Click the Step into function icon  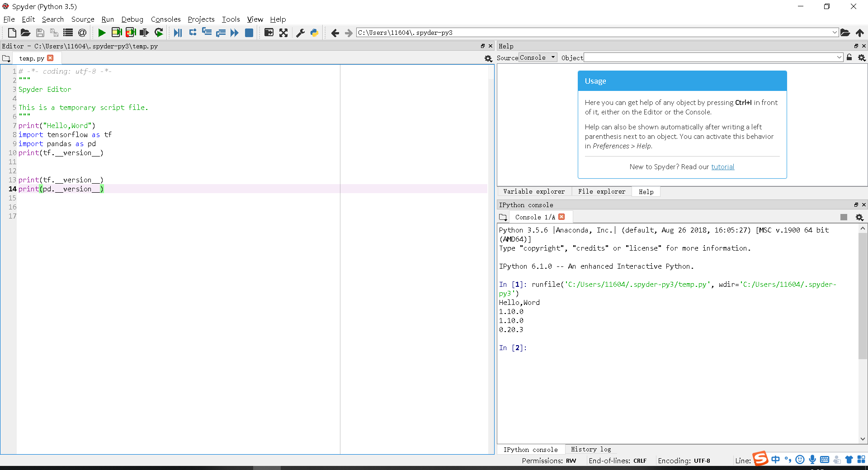click(x=207, y=33)
